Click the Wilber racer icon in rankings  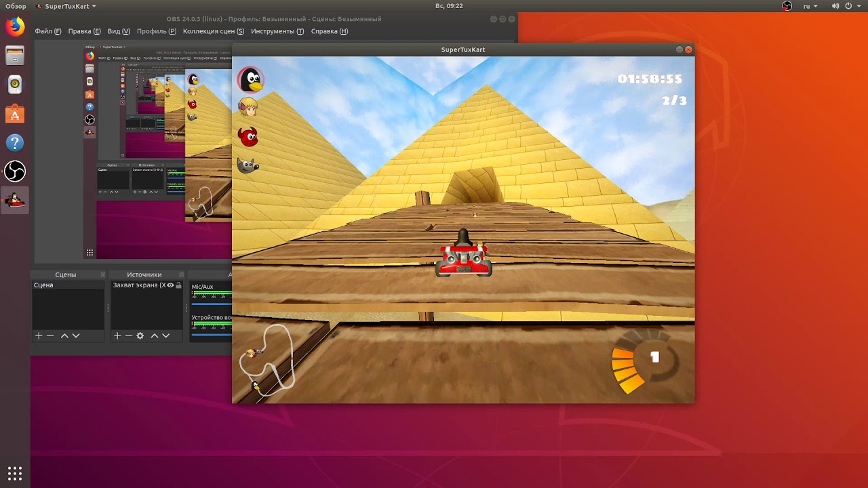(248, 165)
